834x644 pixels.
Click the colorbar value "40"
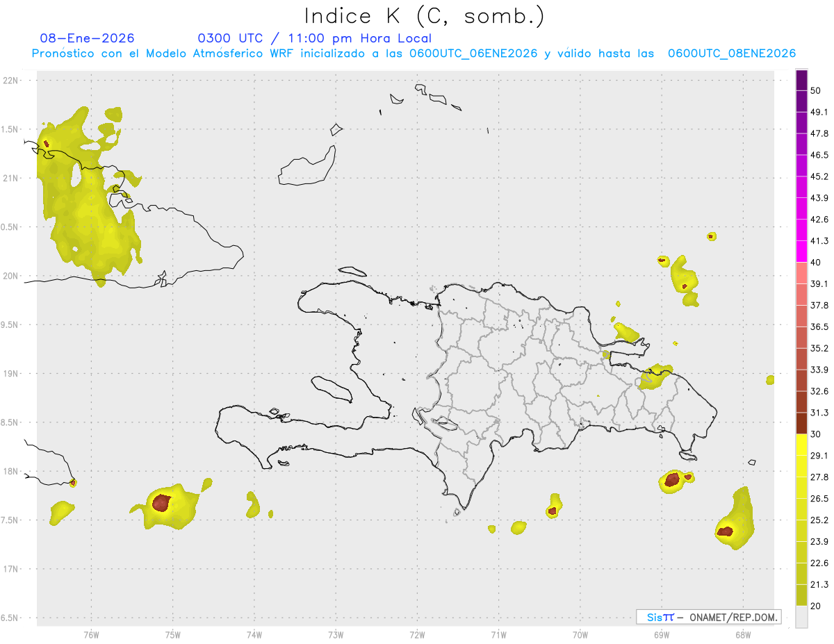coord(816,263)
